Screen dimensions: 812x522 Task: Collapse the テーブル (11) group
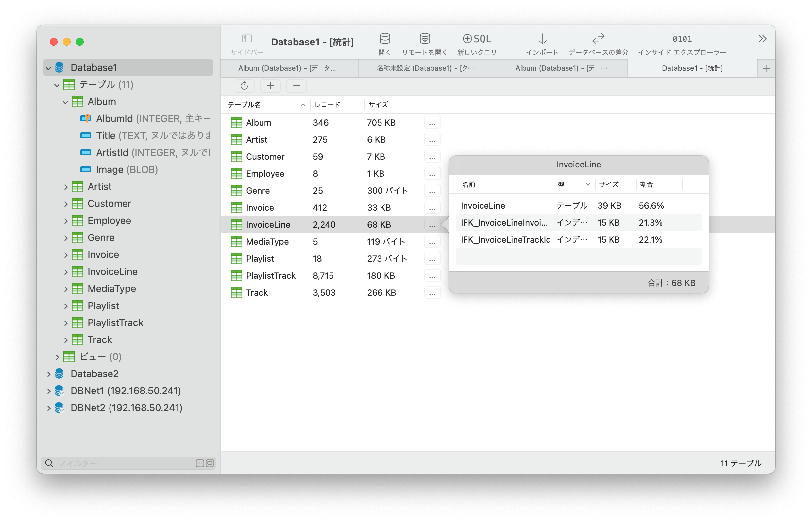[57, 85]
